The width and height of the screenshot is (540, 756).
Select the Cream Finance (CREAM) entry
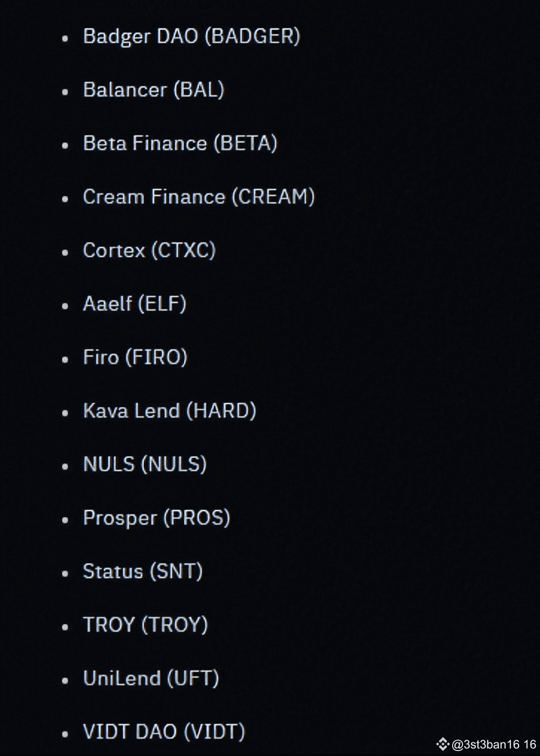[x=199, y=197]
